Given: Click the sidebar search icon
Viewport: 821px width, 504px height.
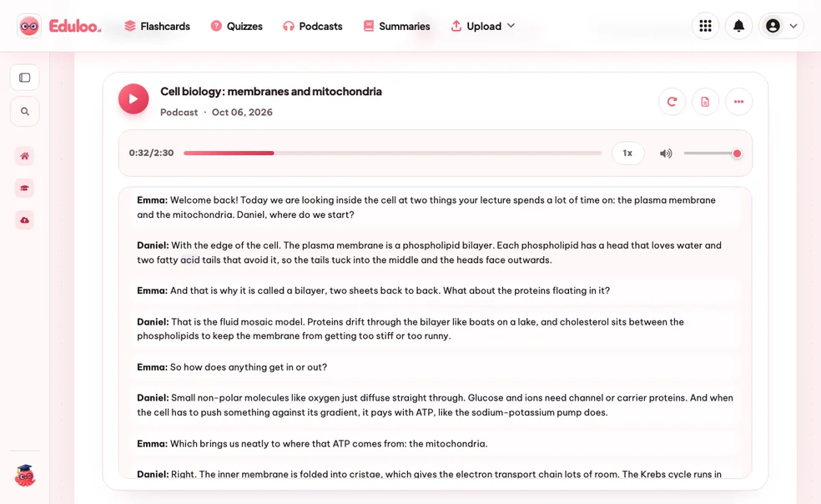Looking at the screenshot, I should tap(24, 111).
